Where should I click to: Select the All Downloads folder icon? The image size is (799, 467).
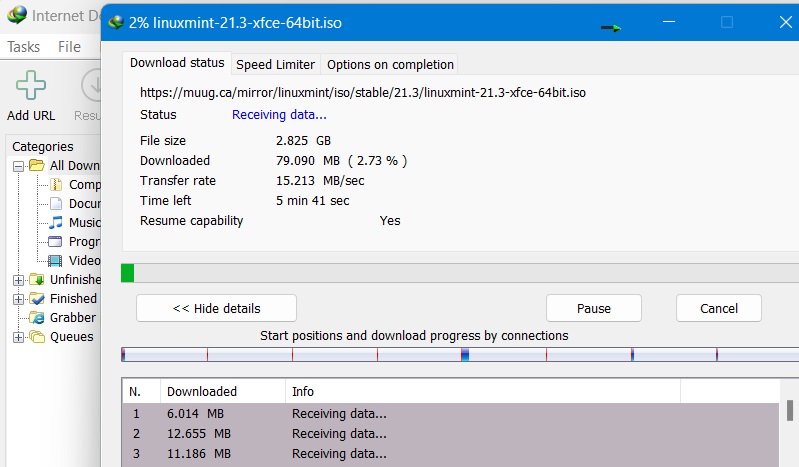(x=37, y=165)
